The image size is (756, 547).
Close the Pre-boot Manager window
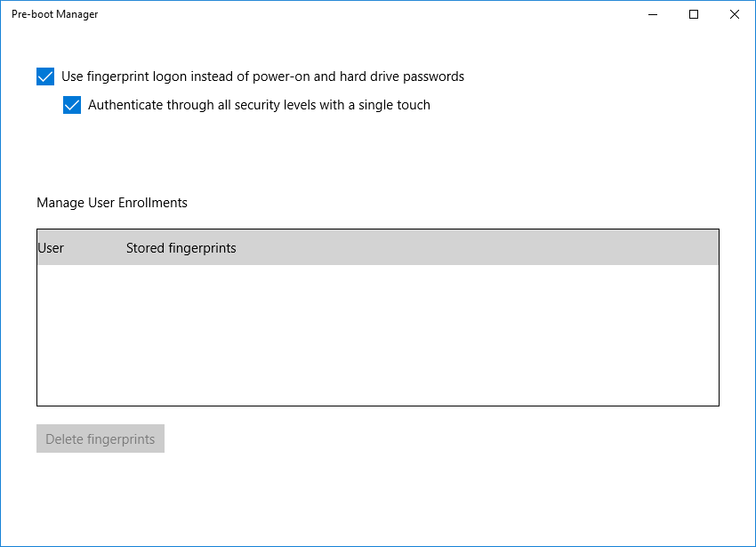[735, 14]
